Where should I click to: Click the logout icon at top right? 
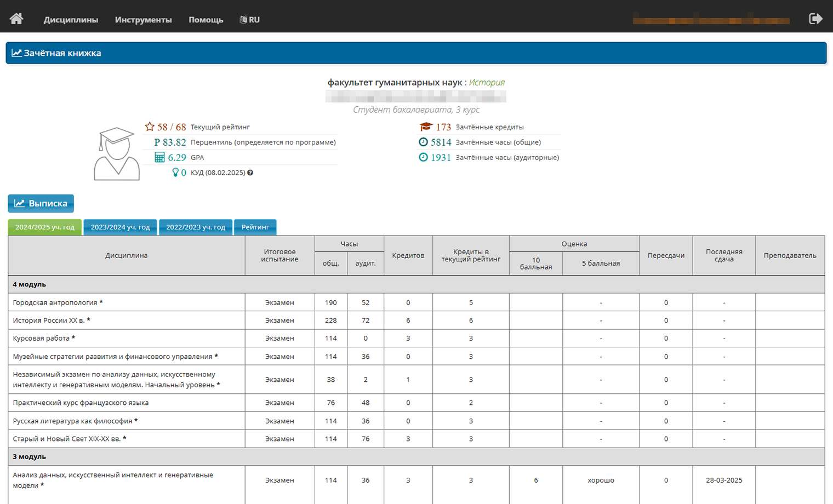815,19
